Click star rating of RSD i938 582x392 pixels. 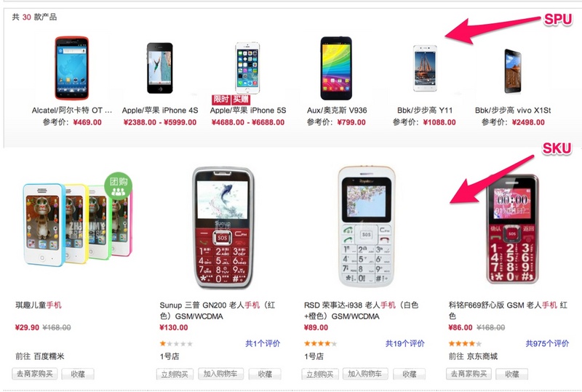pos(320,344)
